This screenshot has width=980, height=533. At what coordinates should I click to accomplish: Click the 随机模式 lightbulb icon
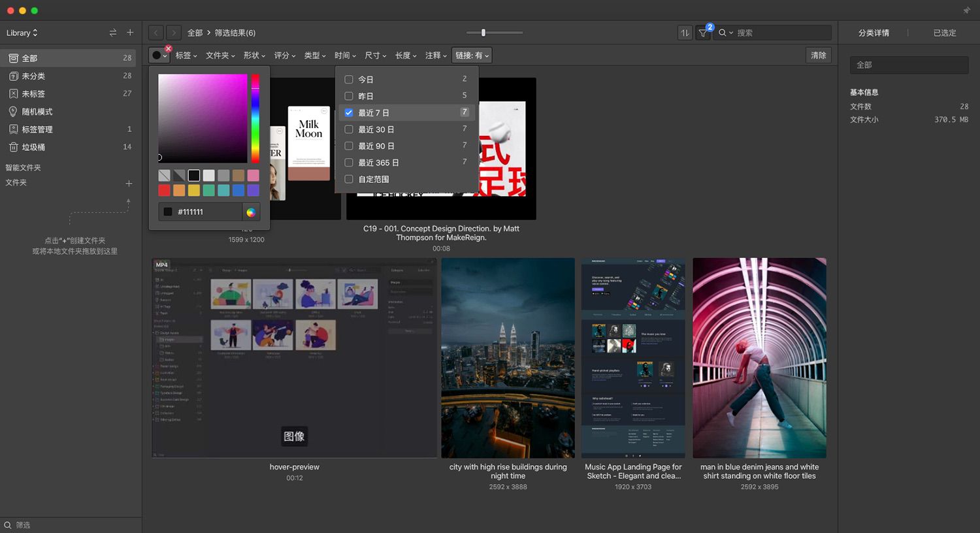13,112
